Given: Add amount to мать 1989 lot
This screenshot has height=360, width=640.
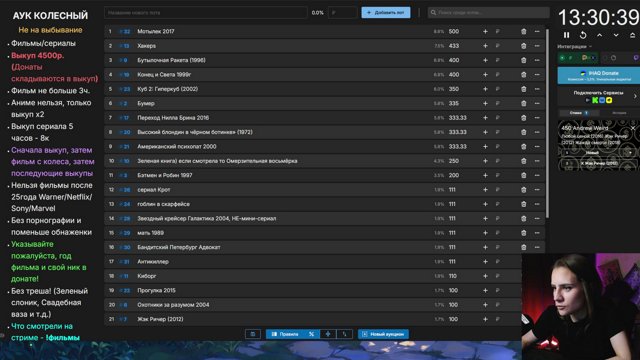Looking at the screenshot, I should pos(485,233).
